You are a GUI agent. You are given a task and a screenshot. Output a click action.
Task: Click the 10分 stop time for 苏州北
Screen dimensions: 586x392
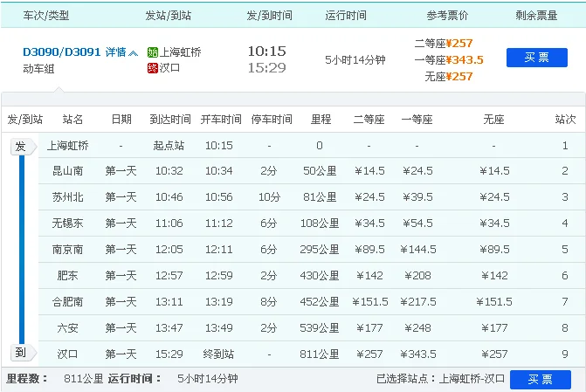[269, 197]
